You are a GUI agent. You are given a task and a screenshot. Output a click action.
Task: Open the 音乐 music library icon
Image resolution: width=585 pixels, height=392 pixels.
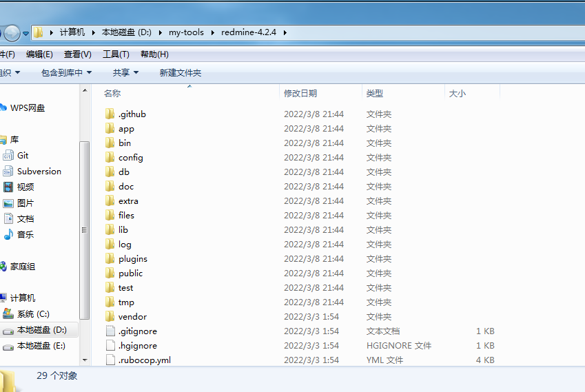pos(8,235)
